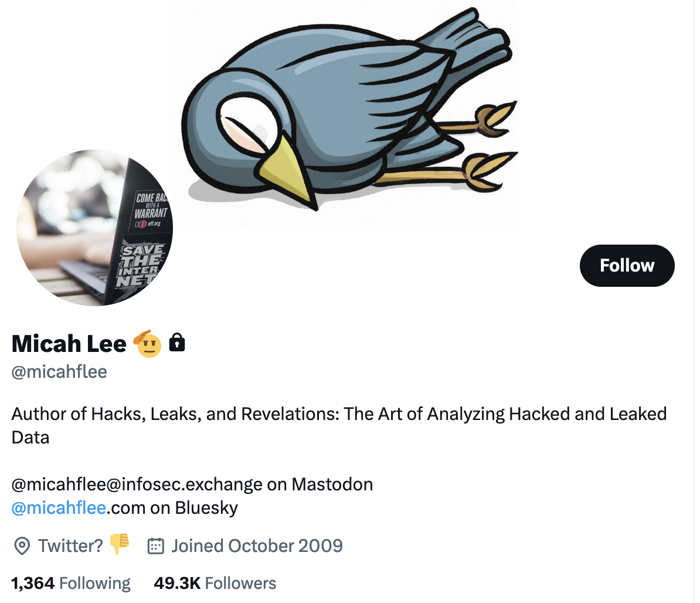Click the saluting face emoji by the name

148,344
